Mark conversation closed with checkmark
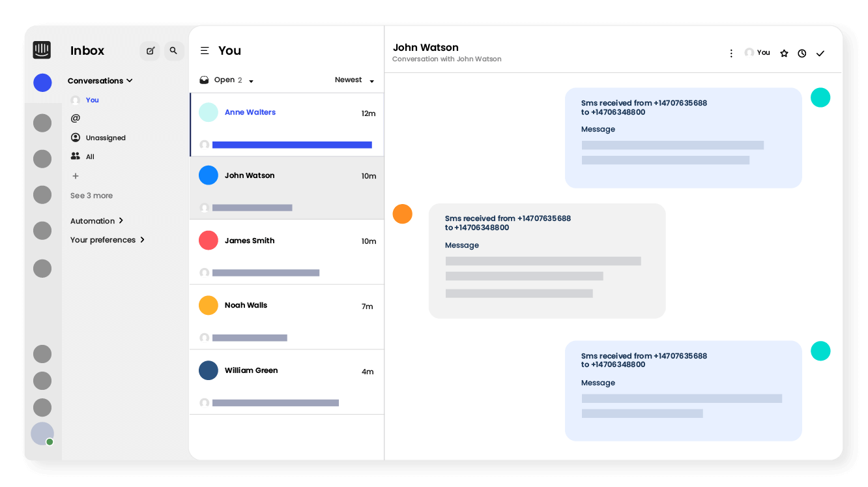 (820, 53)
